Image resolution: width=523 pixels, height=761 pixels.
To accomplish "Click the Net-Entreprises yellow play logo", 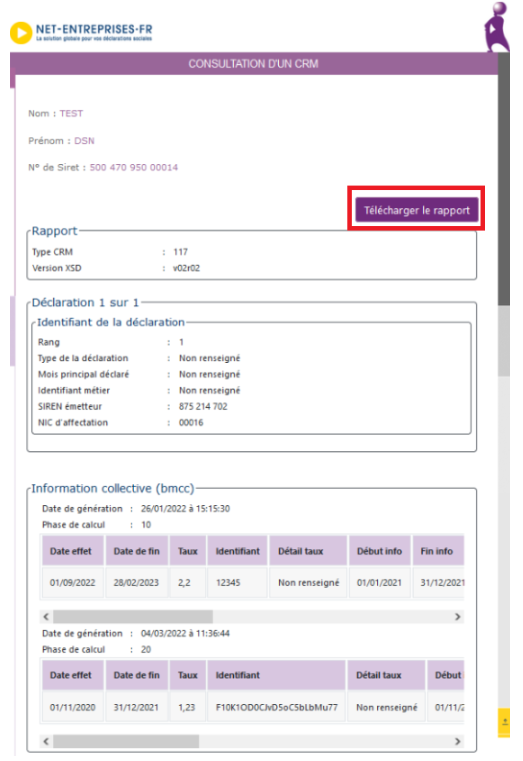I will click(21, 33).
